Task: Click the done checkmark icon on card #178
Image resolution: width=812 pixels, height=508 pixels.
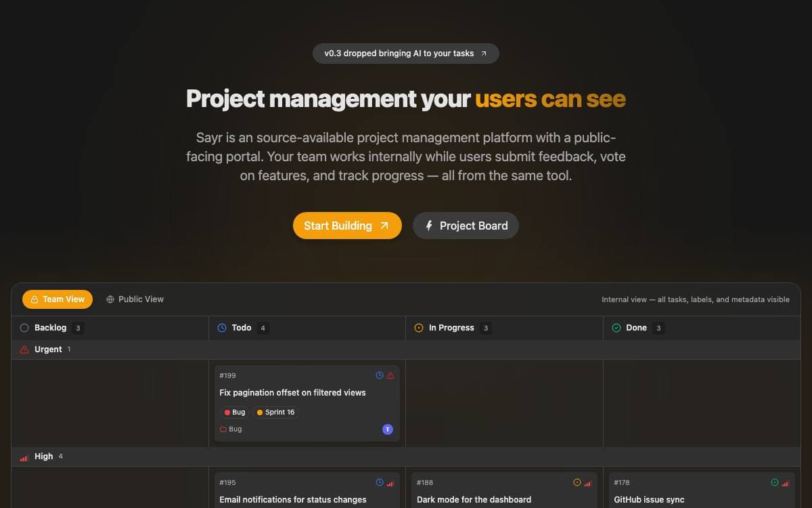Action: point(775,482)
